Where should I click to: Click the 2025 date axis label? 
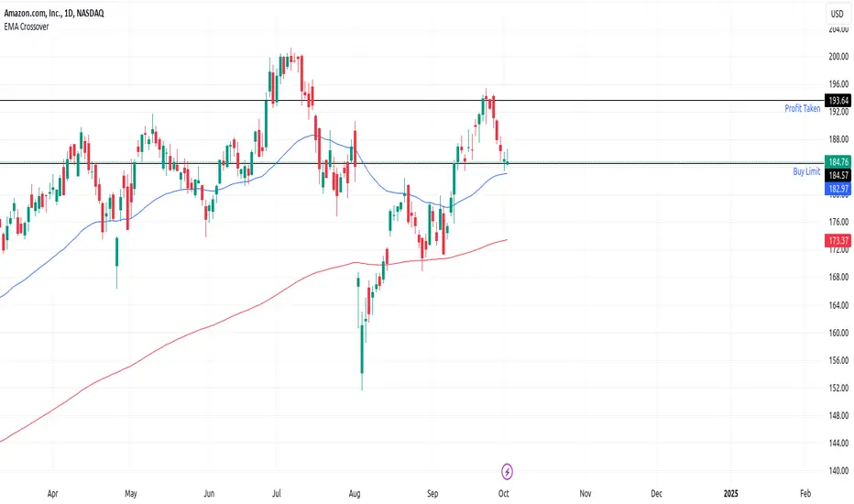point(731,494)
